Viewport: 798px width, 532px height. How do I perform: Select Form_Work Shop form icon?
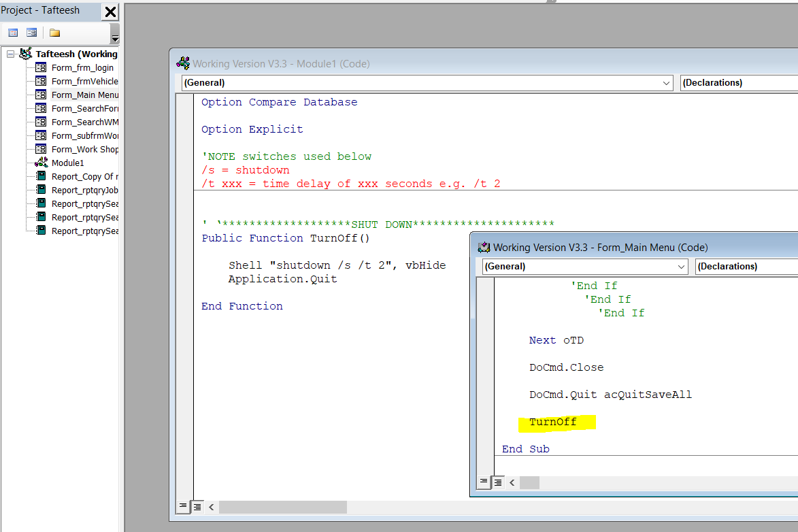click(x=41, y=149)
